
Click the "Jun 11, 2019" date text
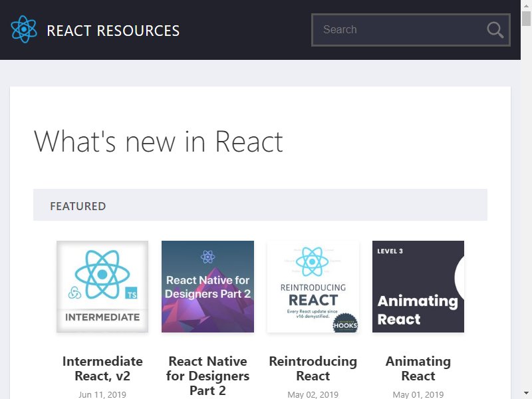tap(102, 394)
